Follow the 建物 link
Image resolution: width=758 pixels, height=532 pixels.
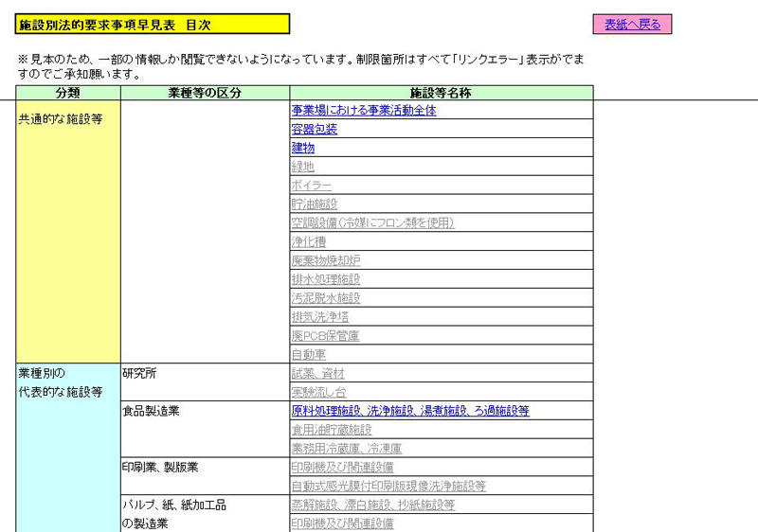(303, 149)
